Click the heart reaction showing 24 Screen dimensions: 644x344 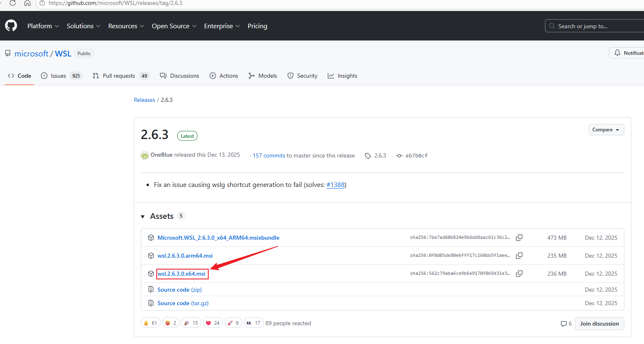pos(213,323)
